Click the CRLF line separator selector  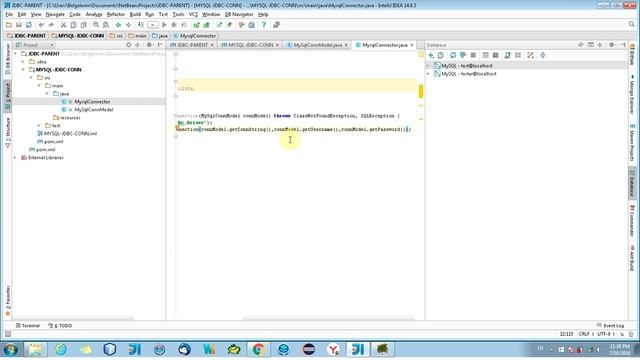coord(586,334)
